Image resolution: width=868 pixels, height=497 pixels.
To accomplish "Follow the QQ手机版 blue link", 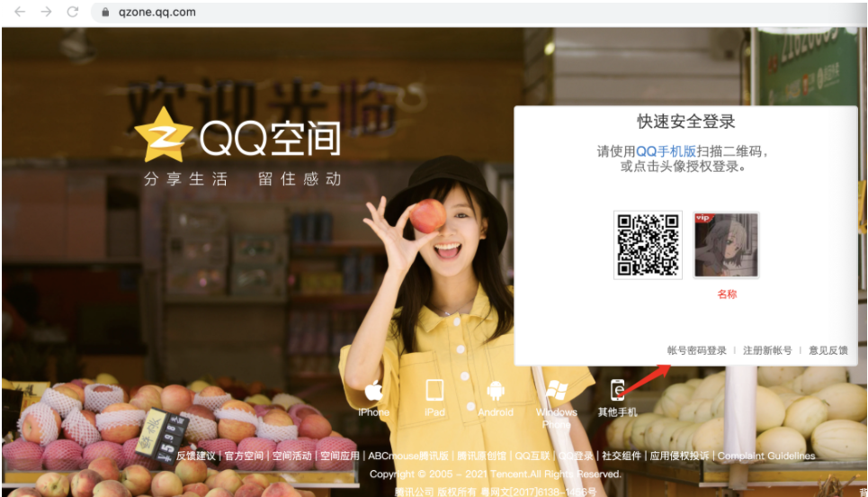I will (x=666, y=151).
